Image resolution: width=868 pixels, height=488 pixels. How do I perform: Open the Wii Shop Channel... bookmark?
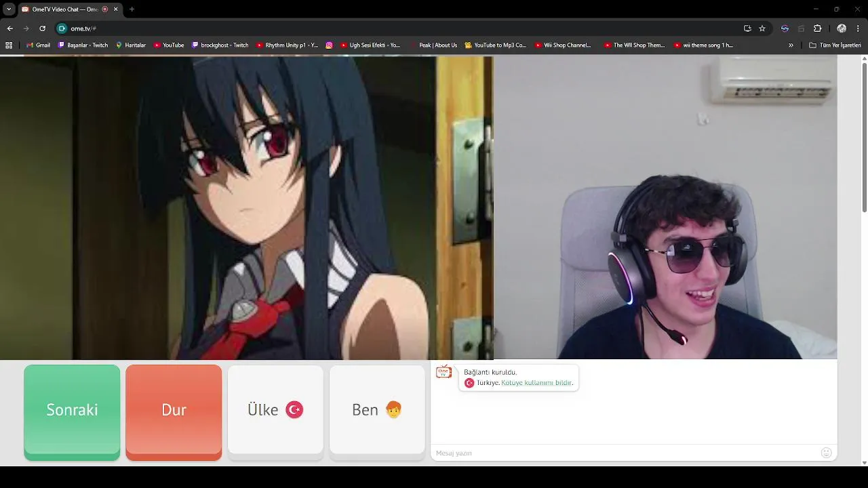[x=563, y=45]
